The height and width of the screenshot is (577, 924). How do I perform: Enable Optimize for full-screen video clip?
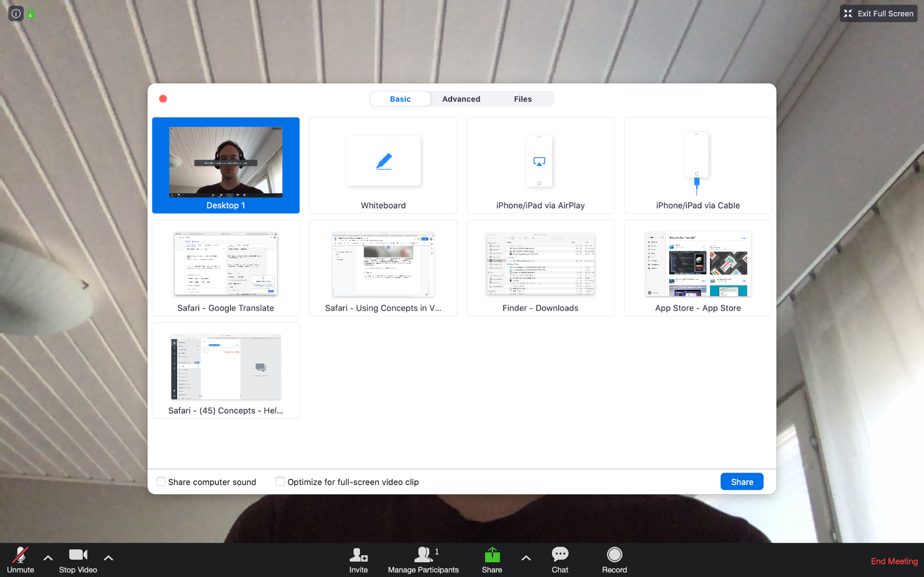(x=280, y=481)
